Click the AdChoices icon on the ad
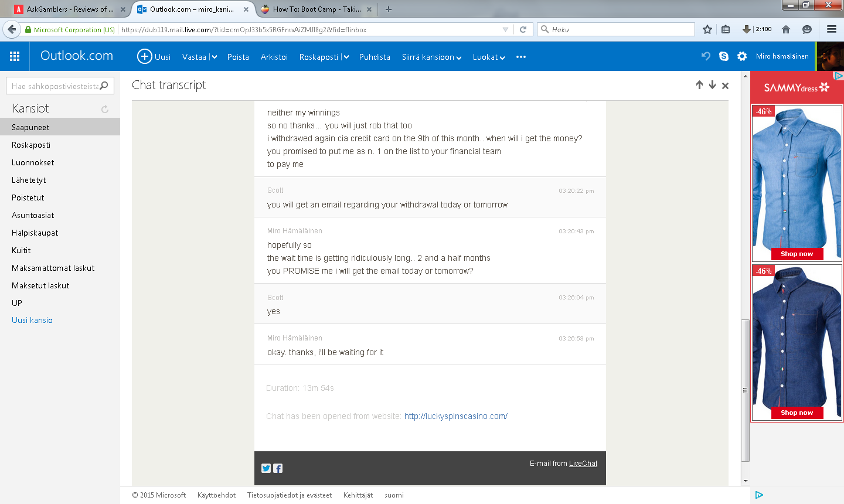Viewport: 844px width, 504px height. pyautogui.click(x=839, y=76)
